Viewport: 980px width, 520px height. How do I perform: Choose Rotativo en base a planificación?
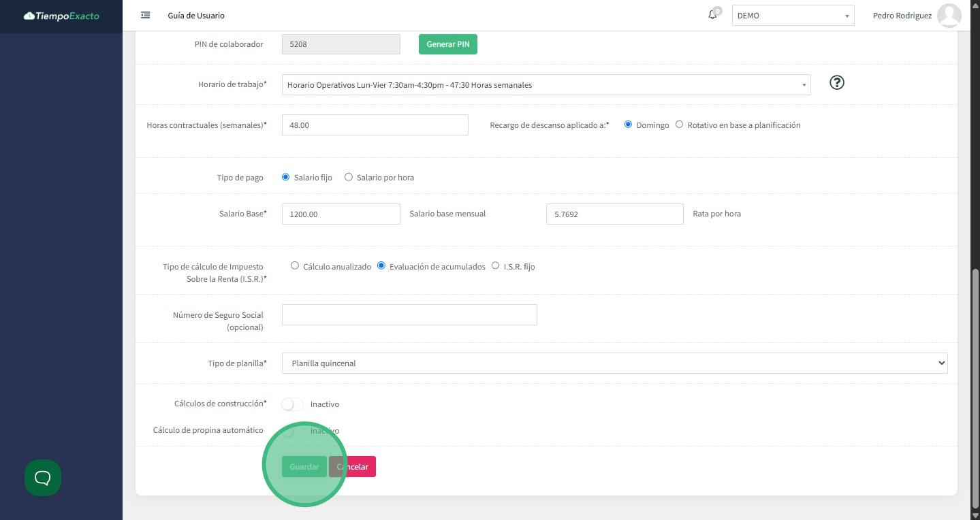click(x=679, y=125)
